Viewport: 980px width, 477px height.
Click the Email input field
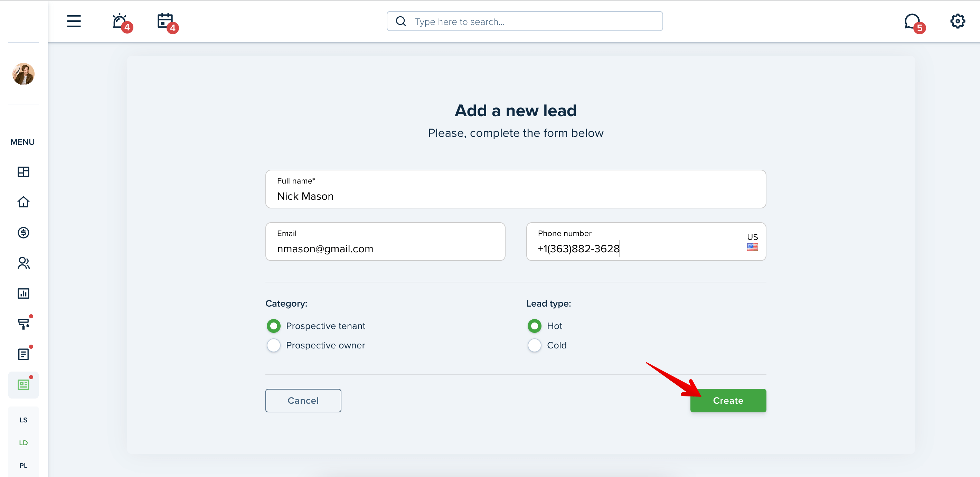(385, 241)
